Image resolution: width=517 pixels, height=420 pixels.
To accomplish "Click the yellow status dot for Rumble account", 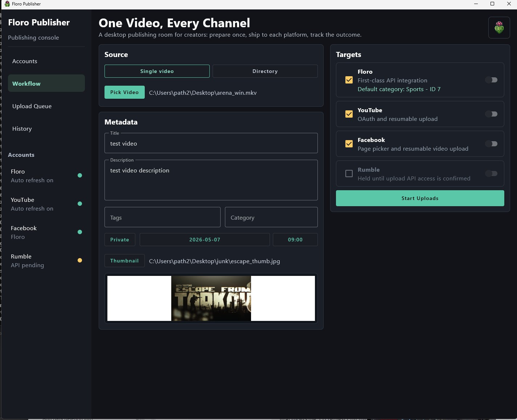I will (x=80, y=260).
